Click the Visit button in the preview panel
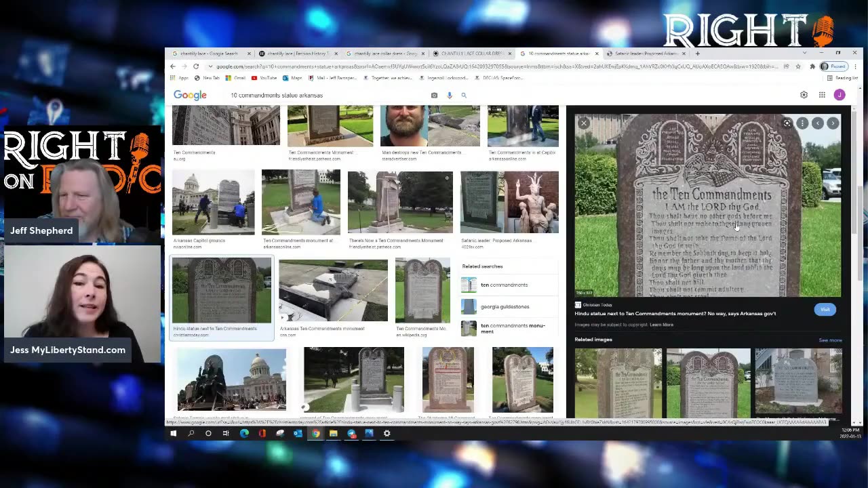The width and height of the screenshot is (868, 488). [x=825, y=310]
